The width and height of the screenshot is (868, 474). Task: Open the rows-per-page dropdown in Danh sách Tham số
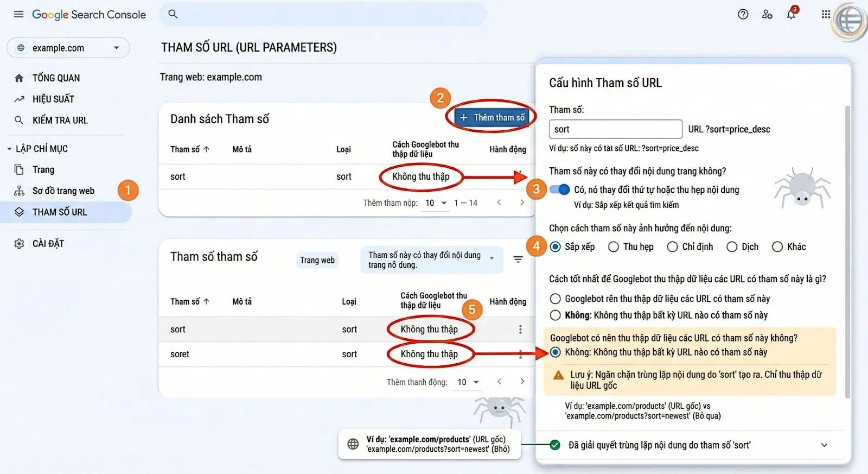pyautogui.click(x=436, y=203)
